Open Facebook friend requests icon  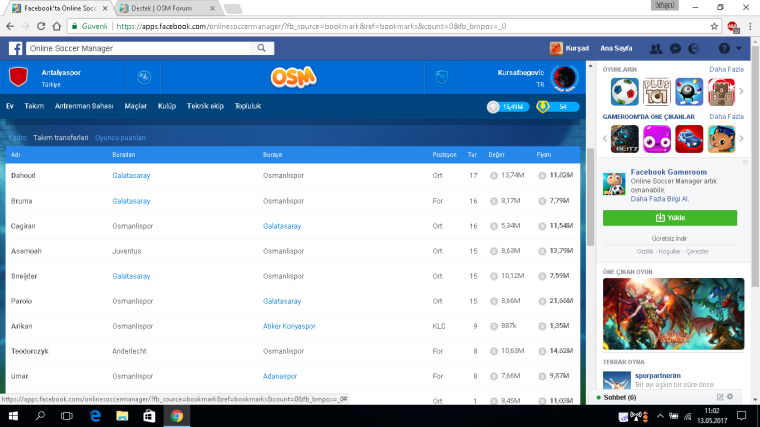pyautogui.click(x=656, y=48)
